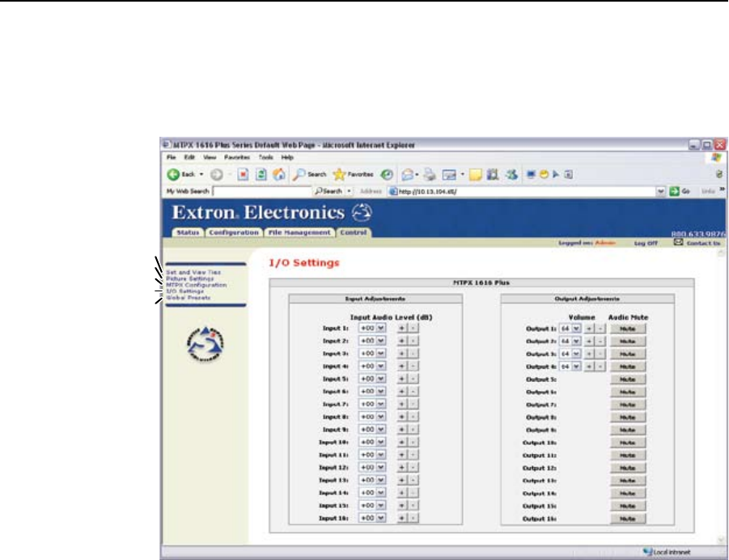
Task: Mute Output 9 audio
Action: coord(627,430)
